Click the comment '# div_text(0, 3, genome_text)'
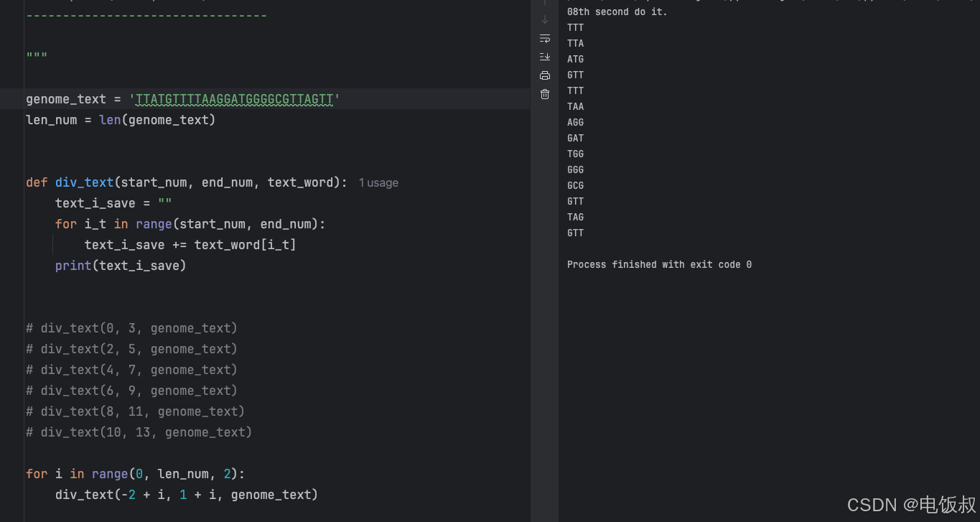 click(x=131, y=328)
